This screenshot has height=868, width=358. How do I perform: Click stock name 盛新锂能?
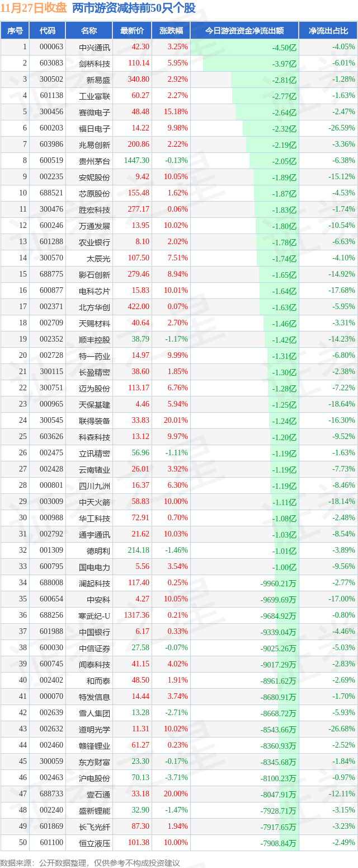click(95, 810)
